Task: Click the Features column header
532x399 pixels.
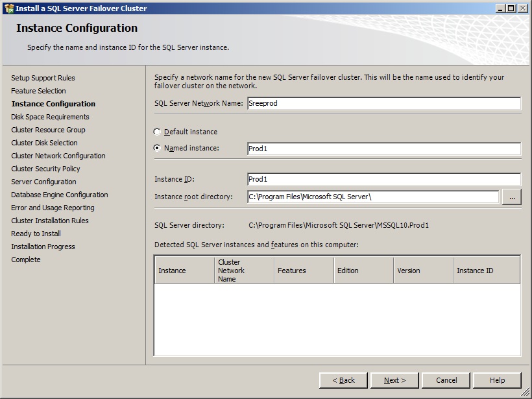Action: tap(304, 271)
